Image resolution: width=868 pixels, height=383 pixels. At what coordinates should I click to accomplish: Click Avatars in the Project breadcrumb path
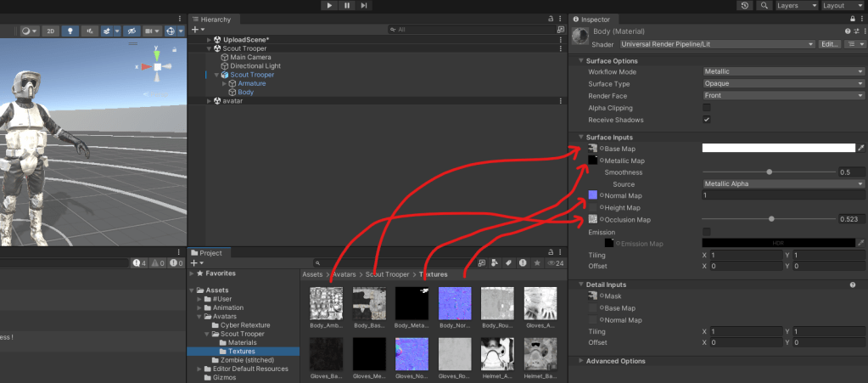click(x=343, y=274)
